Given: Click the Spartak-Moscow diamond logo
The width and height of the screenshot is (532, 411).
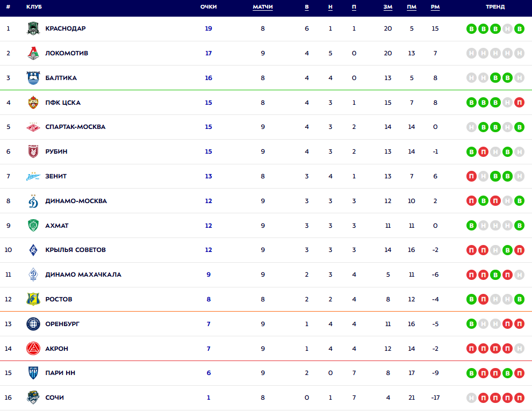Looking at the screenshot, I should [33, 127].
